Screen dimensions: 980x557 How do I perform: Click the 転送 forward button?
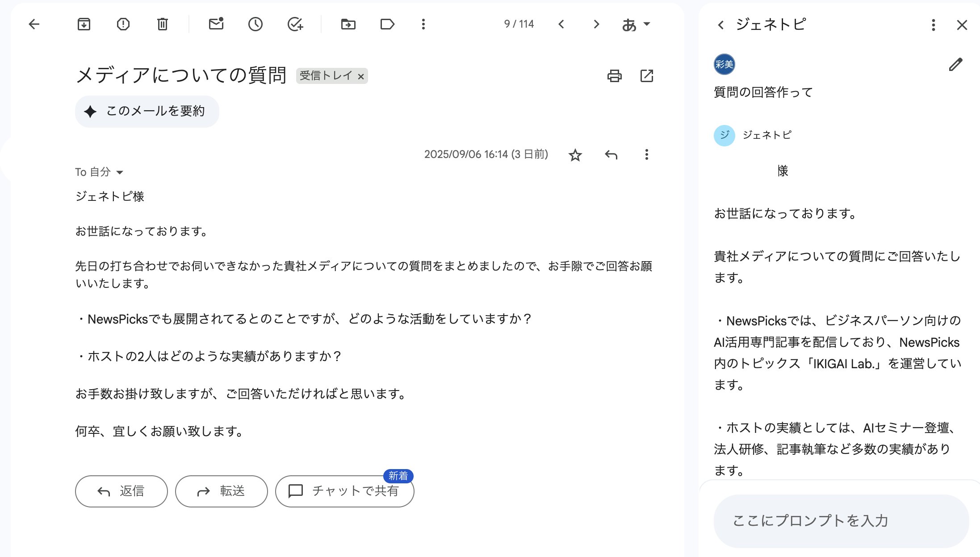pos(222,491)
